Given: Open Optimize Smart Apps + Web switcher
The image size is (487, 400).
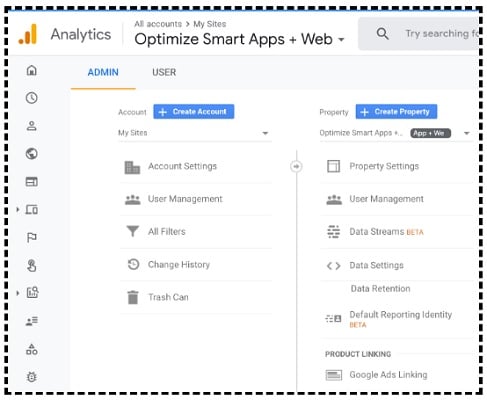Looking at the screenshot, I should [x=239, y=39].
